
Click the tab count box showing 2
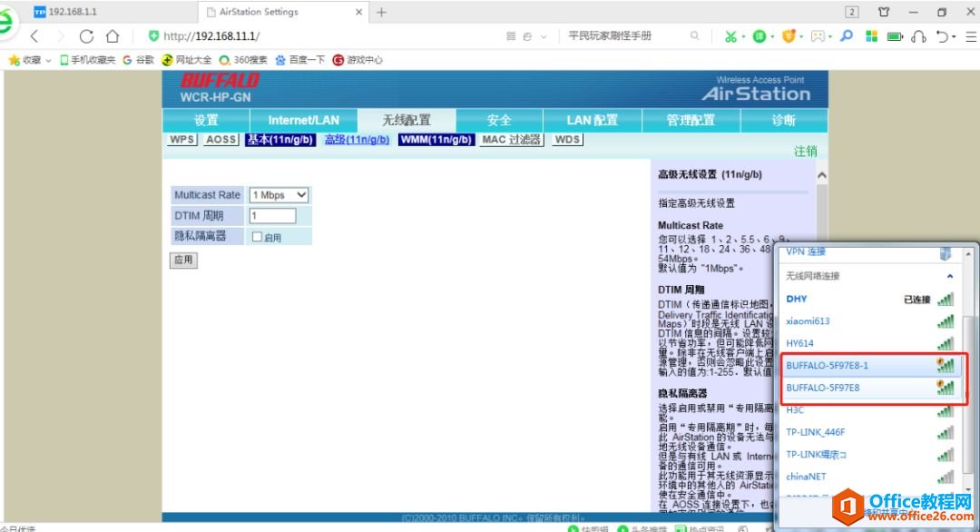[x=852, y=12]
